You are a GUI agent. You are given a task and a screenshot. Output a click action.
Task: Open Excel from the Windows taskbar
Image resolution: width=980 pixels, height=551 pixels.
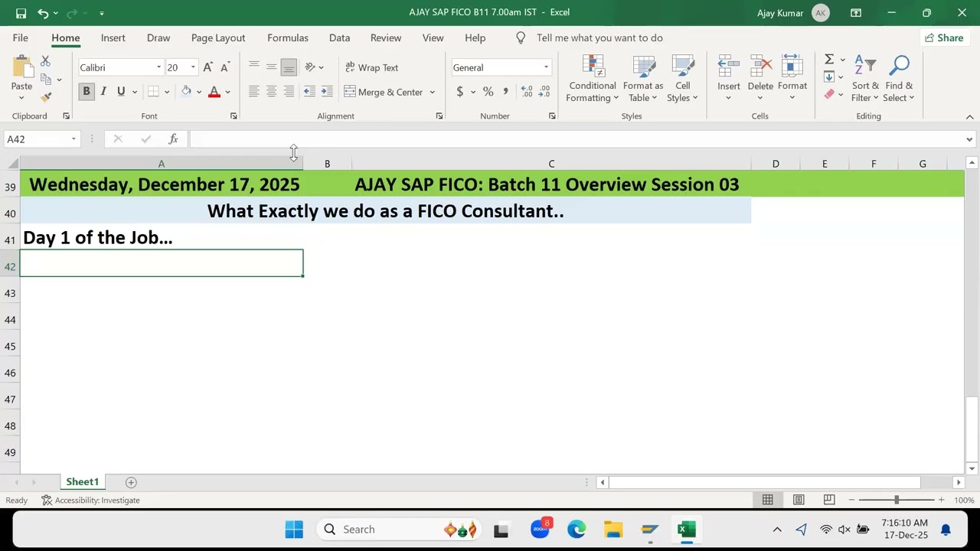(687, 530)
